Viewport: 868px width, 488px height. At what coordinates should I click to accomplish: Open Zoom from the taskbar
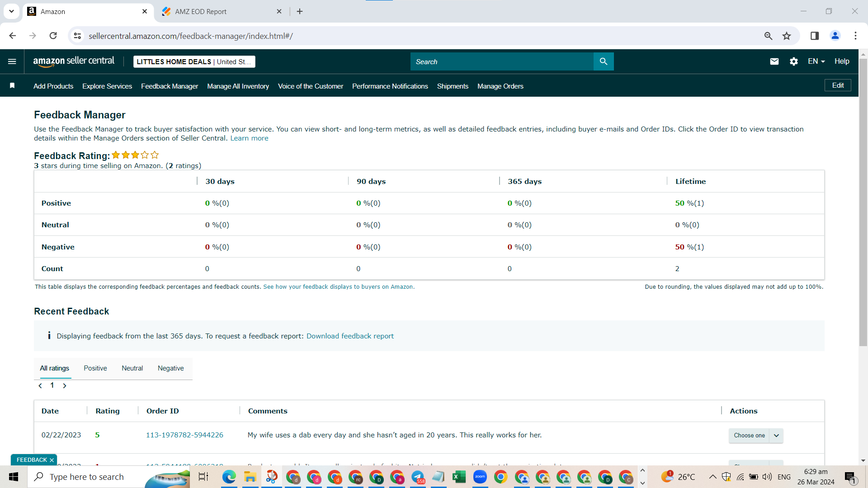click(480, 477)
